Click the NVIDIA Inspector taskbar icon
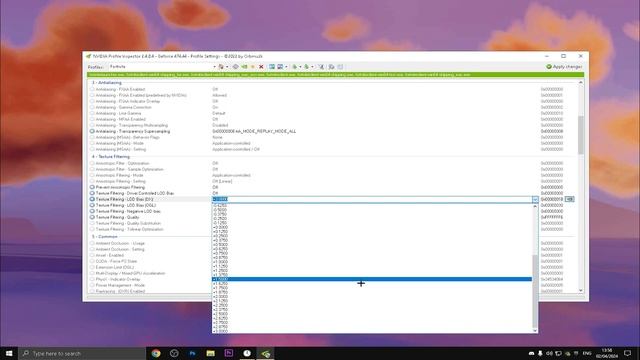Image resolution: width=640 pixels, height=360 pixels. [x=265, y=353]
